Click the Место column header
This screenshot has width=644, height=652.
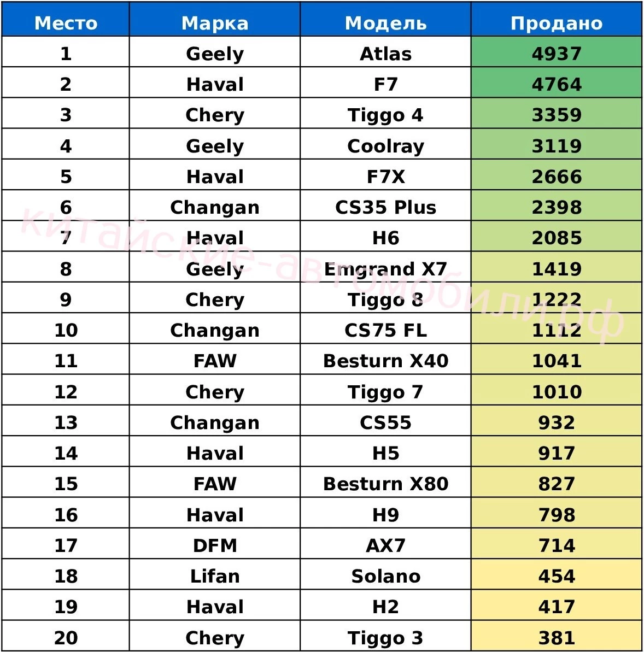coord(66,23)
